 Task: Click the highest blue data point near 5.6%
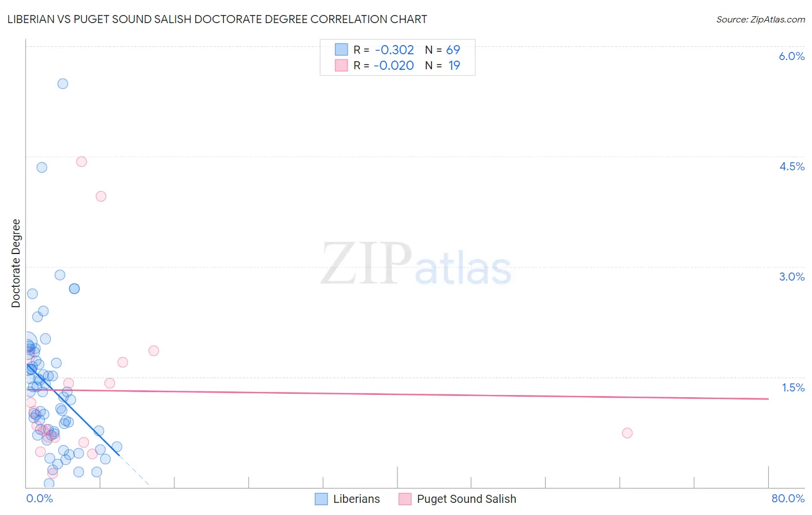62,84
